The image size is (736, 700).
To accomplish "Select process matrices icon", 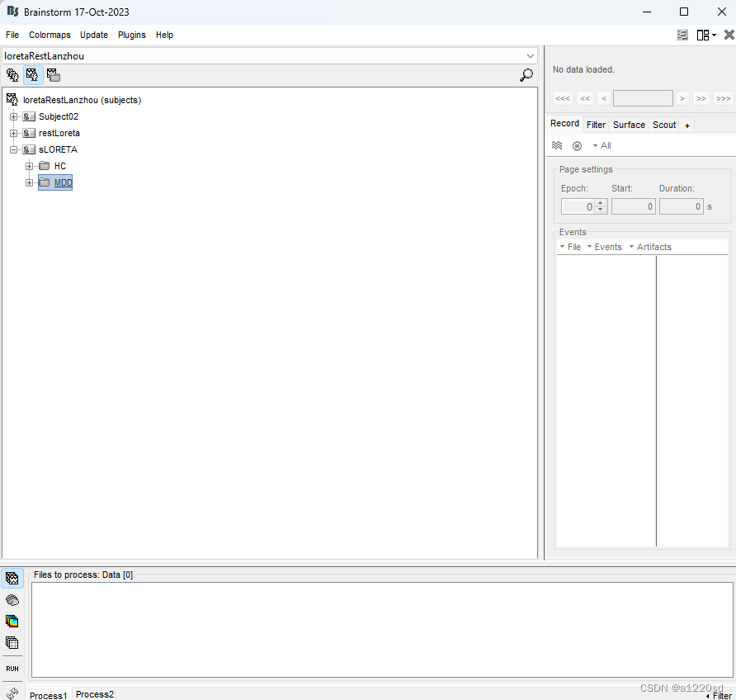I will point(12,642).
